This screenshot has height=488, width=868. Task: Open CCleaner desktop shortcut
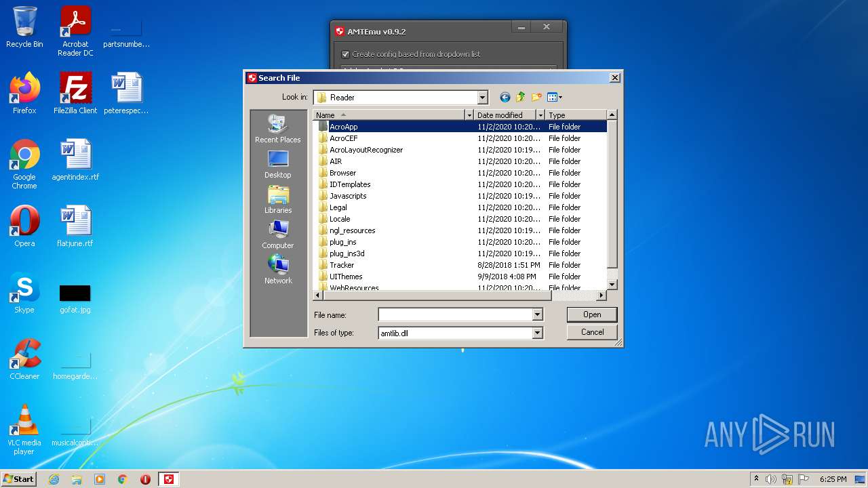pyautogui.click(x=24, y=359)
